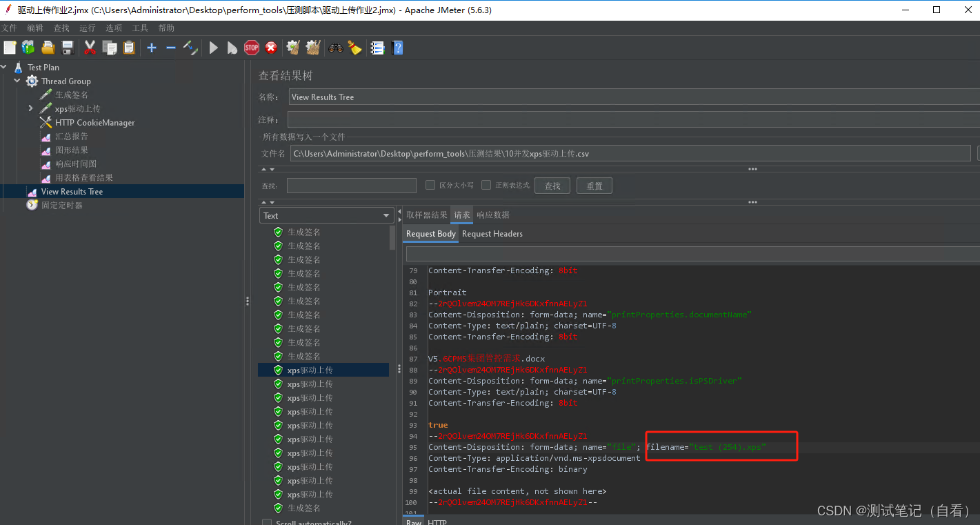The width and height of the screenshot is (980, 525).
Task: Click the 名称 field with View Results Tree
Action: pyautogui.click(x=634, y=97)
